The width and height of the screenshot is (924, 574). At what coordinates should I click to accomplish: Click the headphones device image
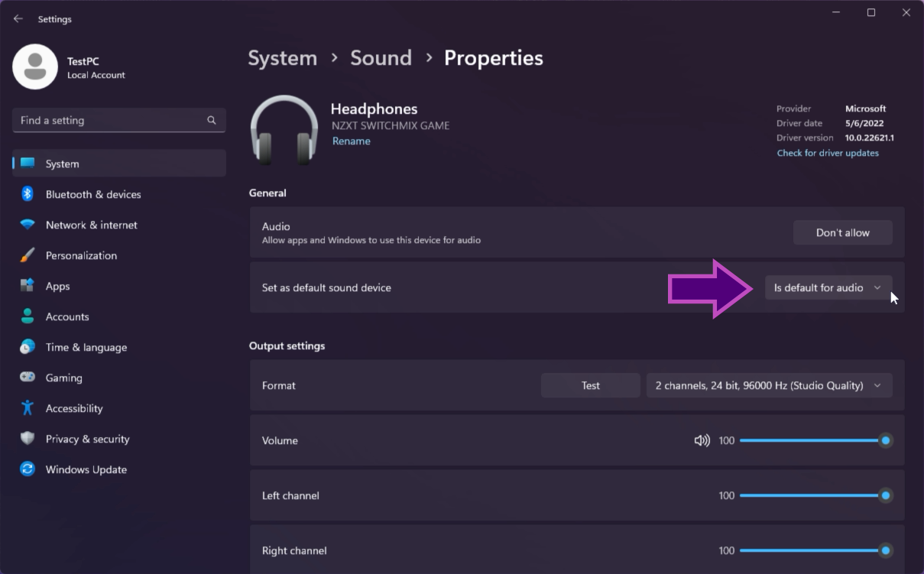(284, 128)
